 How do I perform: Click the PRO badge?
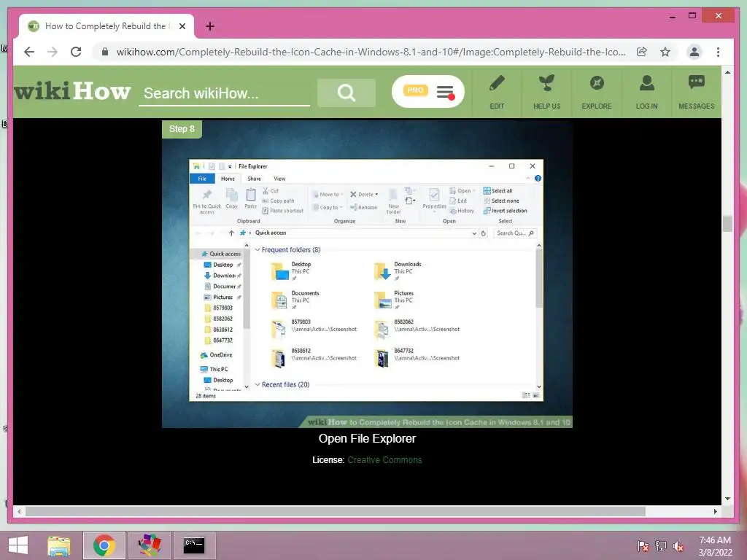[x=415, y=90]
